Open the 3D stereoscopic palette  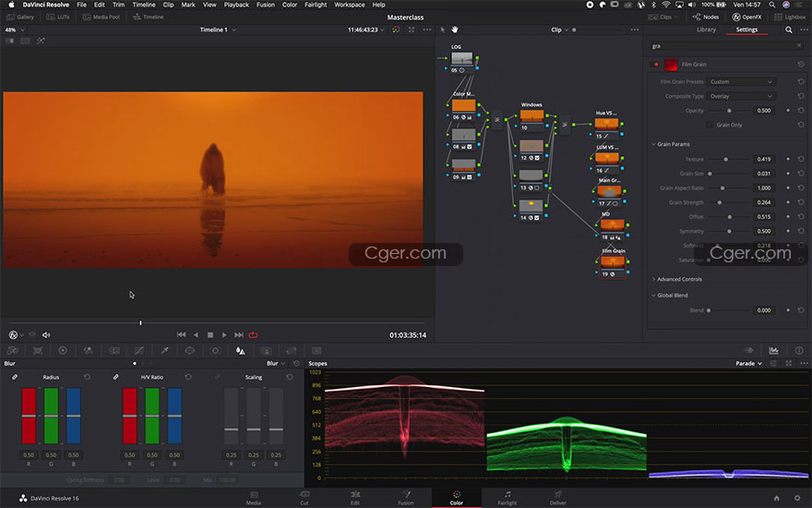316,350
